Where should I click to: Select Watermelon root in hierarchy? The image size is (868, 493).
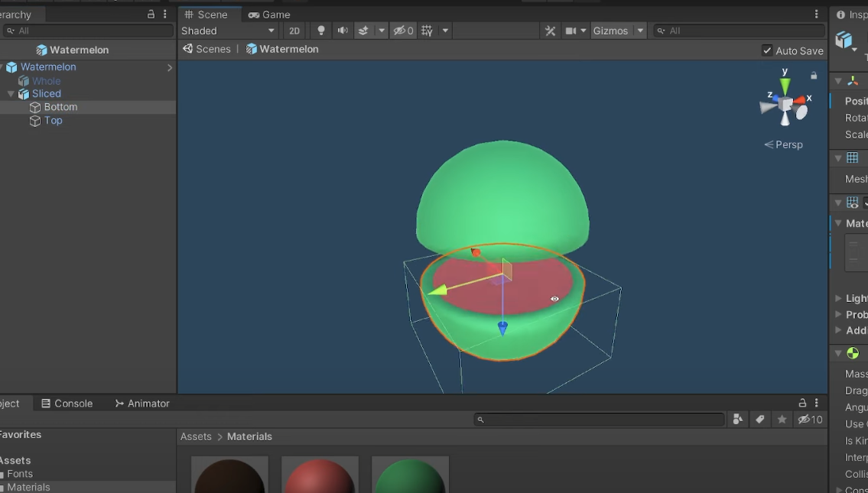(48, 66)
